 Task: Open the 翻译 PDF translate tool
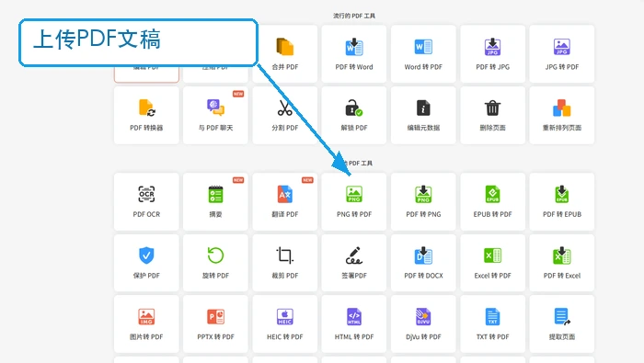point(284,201)
